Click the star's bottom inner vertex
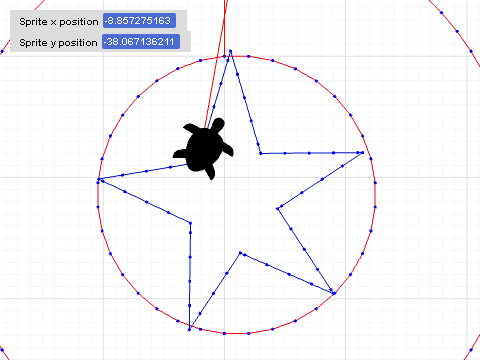Viewport: 480px width, 360px height. [240, 253]
